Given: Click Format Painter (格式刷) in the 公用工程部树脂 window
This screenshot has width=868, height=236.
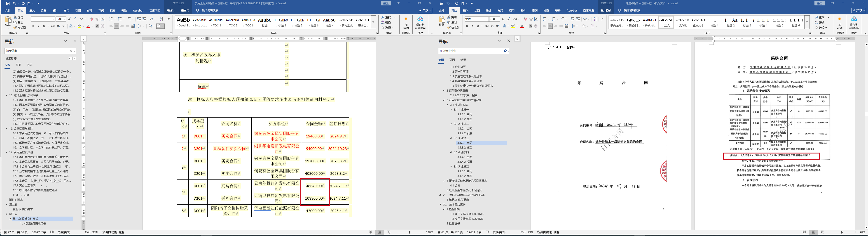Looking at the screenshot, I should [20, 28].
